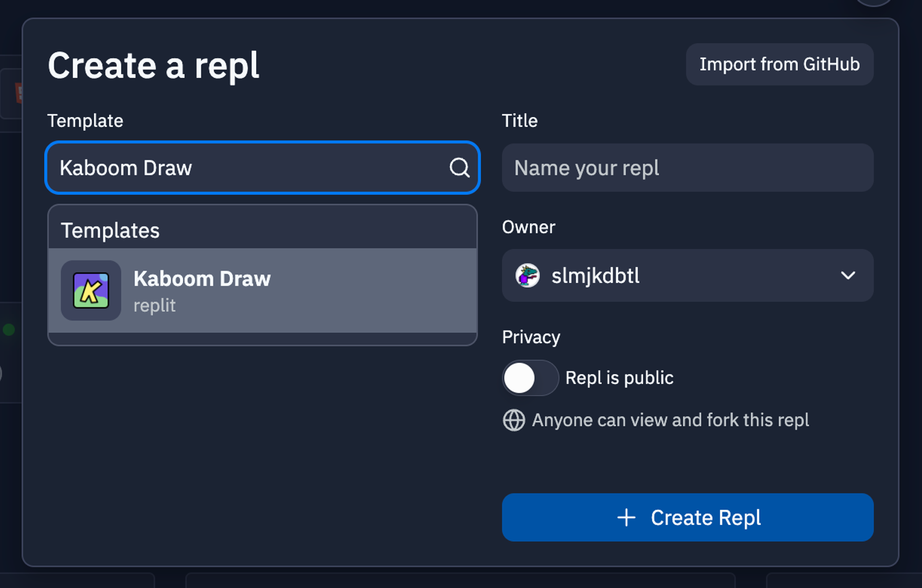
Task: Click the bold Kaboom Draw title in results
Action: point(202,278)
